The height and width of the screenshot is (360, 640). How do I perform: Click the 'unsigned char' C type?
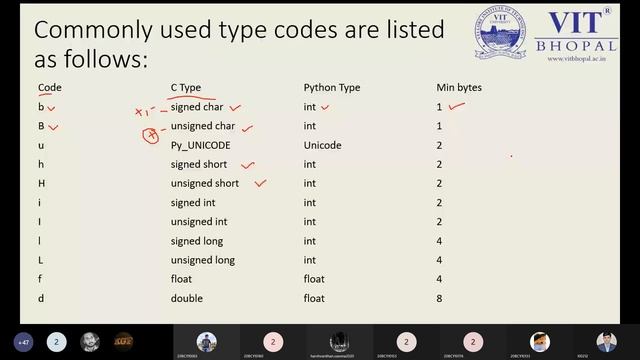(x=203, y=126)
